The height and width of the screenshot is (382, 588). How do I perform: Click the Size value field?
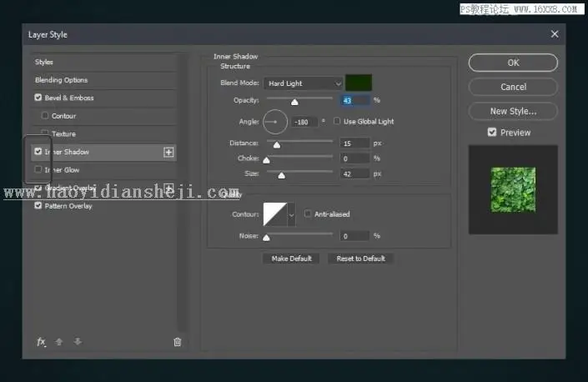(354, 174)
